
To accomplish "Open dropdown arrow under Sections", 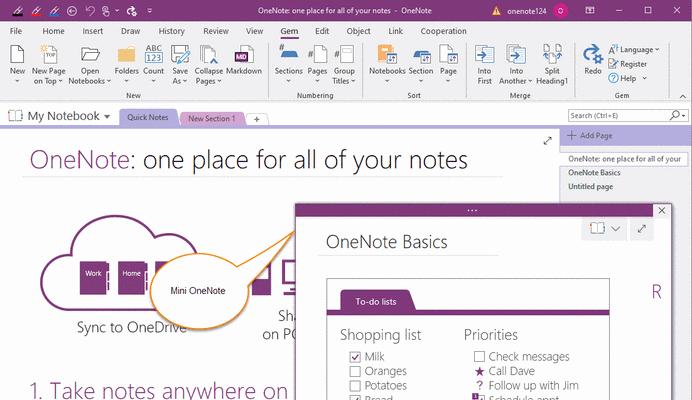I will coord(289,81).
